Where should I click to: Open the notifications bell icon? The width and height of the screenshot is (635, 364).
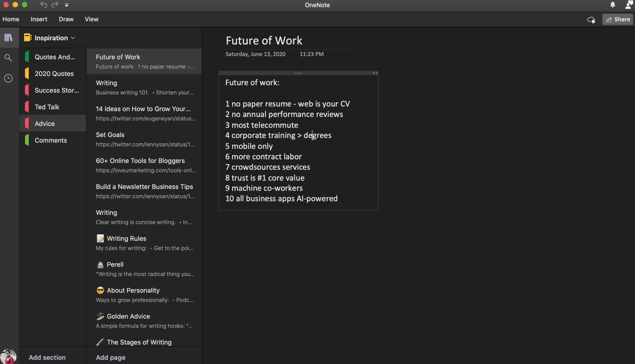tap(613, 5)
